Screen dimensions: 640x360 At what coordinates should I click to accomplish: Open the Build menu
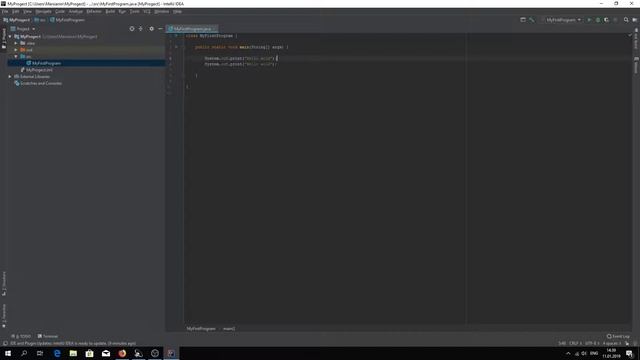point(110,11)
